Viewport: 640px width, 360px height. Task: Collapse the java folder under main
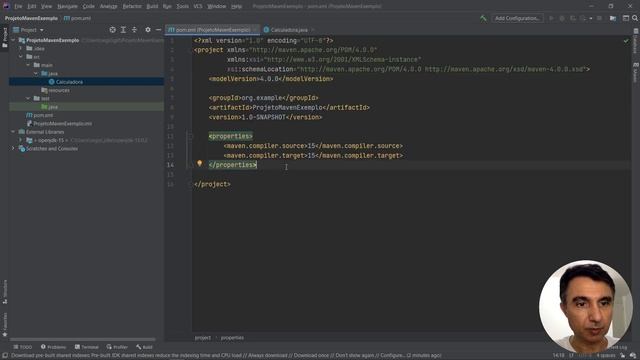(36, 73)
